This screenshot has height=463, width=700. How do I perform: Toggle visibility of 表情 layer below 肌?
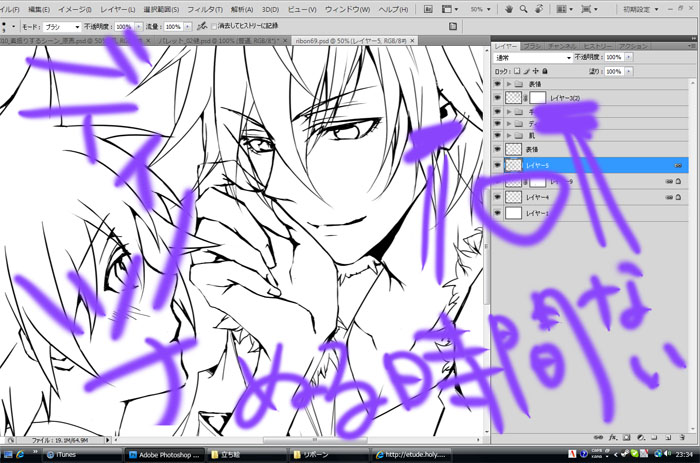(x=498, y=149)
